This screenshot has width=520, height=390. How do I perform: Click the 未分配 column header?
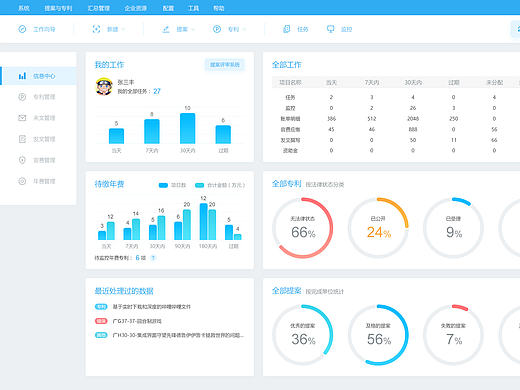pyautogui.click(x=494, y=82)
